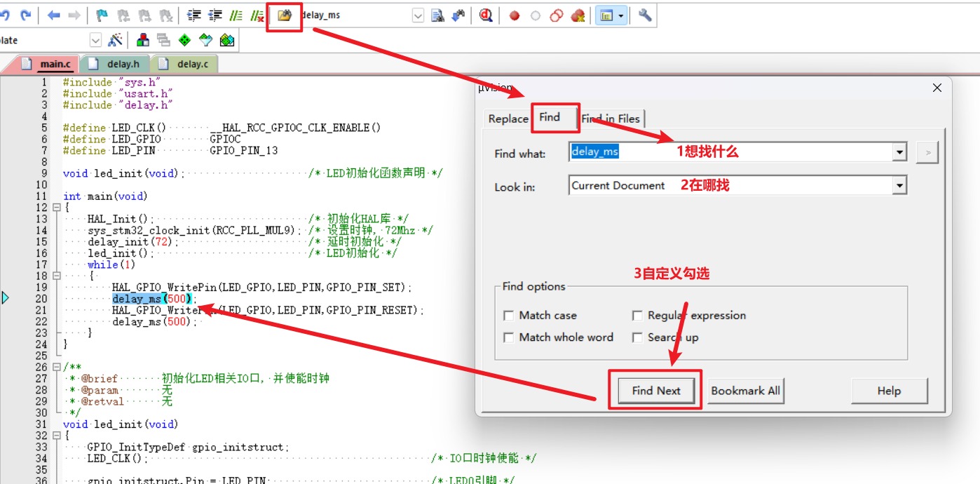This screenshot has height=484, width=980.
Task: Disable all breakpoints with the linked circles icon
Action: 557,15
